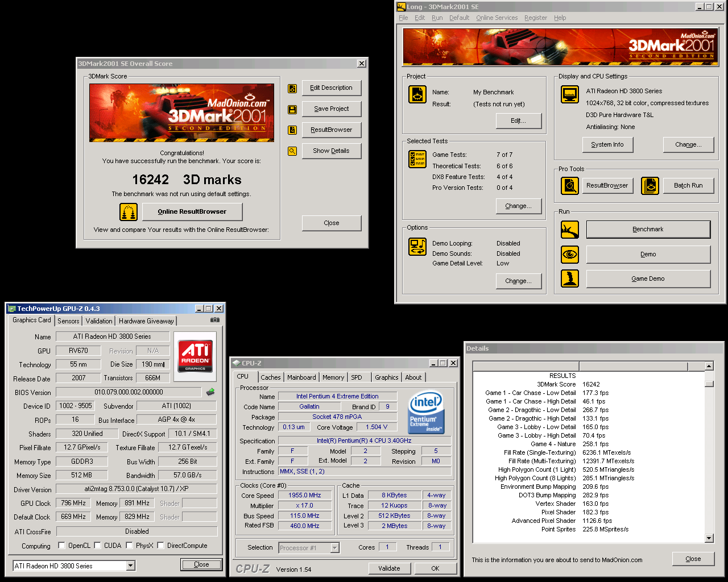The width and height of the screenshot is (728, 582).
Task: Click the Show Details magnifier icon
Action: (292, 151)
